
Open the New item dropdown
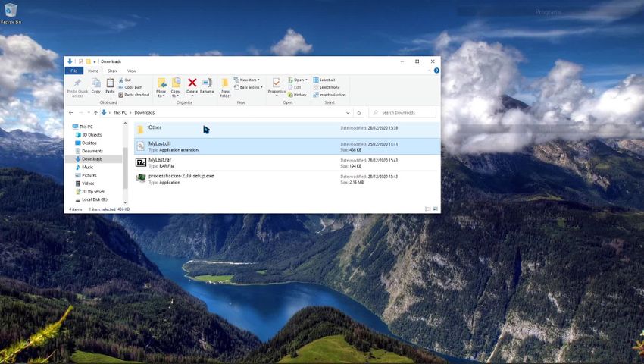pyautogui.click(x=247, y=80)
